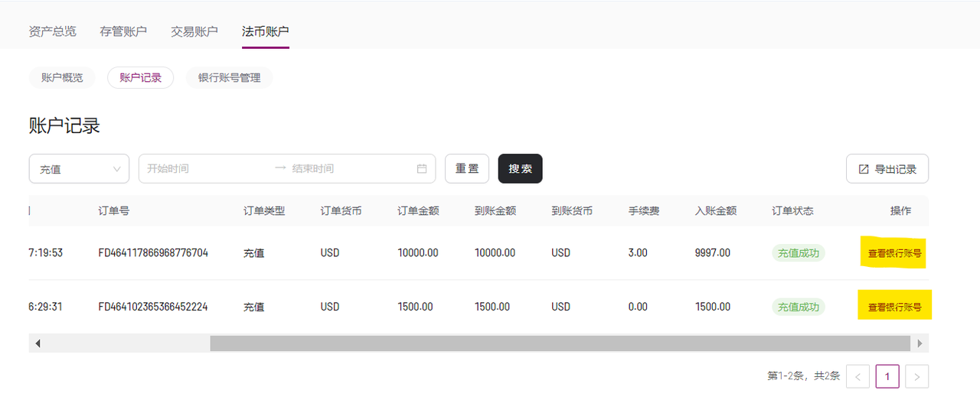Open the 充值 type dropdown
980x400 pixels.
point(79,169)
